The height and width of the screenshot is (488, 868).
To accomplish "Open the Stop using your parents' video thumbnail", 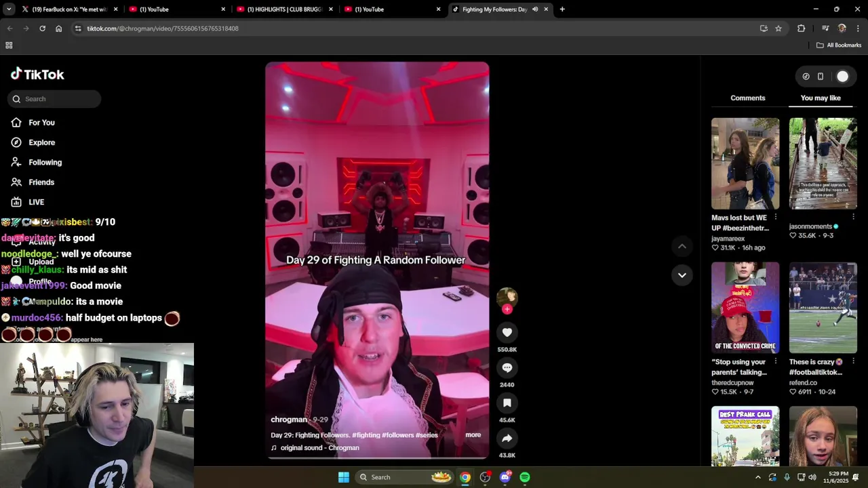I will click(745, 308).
